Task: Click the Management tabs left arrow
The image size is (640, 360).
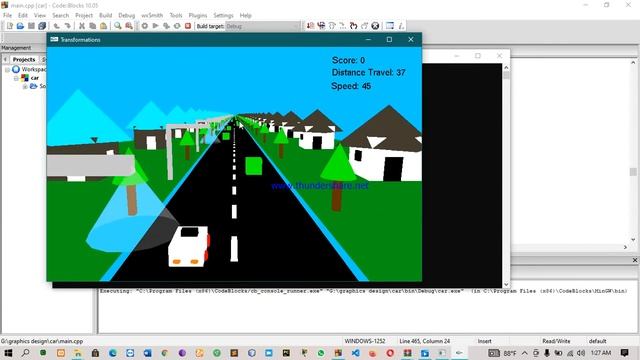Action: [5, 60]
